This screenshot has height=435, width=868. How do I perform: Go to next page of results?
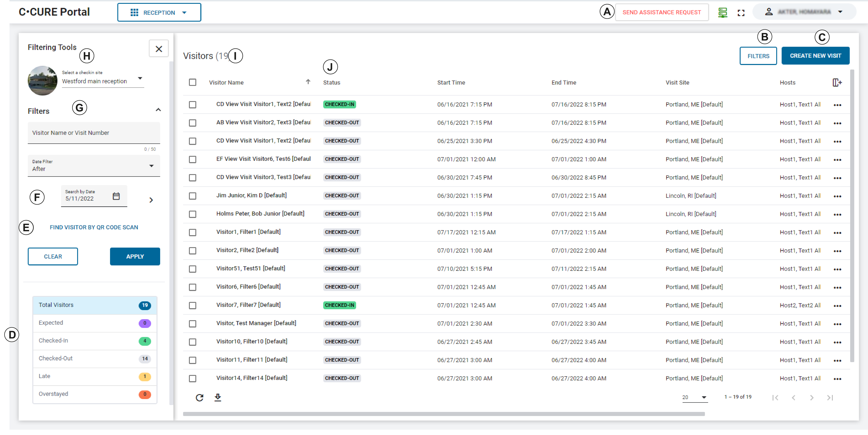(812, 398)
